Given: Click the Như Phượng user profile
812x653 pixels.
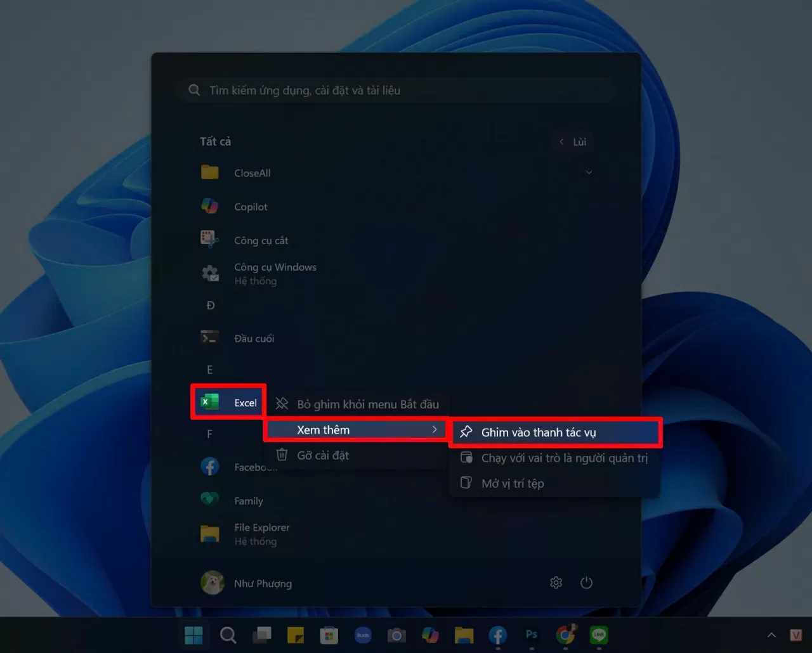Looking at the screenshot, I should 247,583.
